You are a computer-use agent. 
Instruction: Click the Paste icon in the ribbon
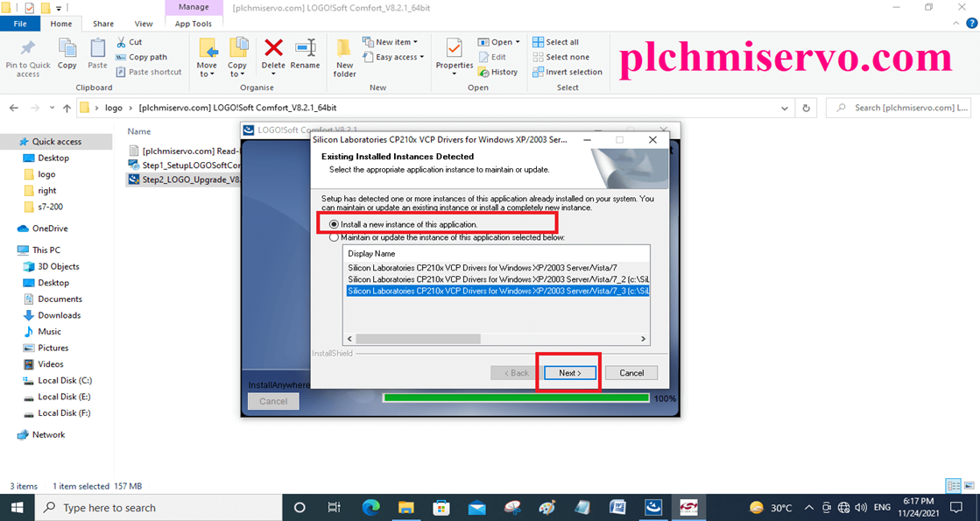coord(97,48)
